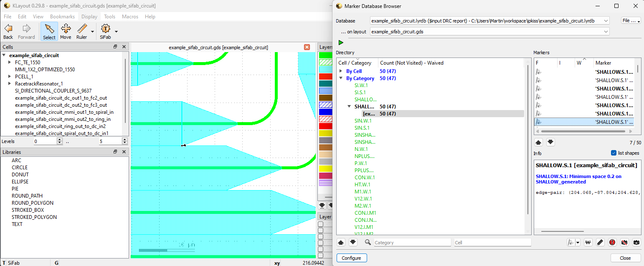The height and width of the screenshot is (266, 644).
Task: Expand the By Cell directory node
Action: point(341,71)
